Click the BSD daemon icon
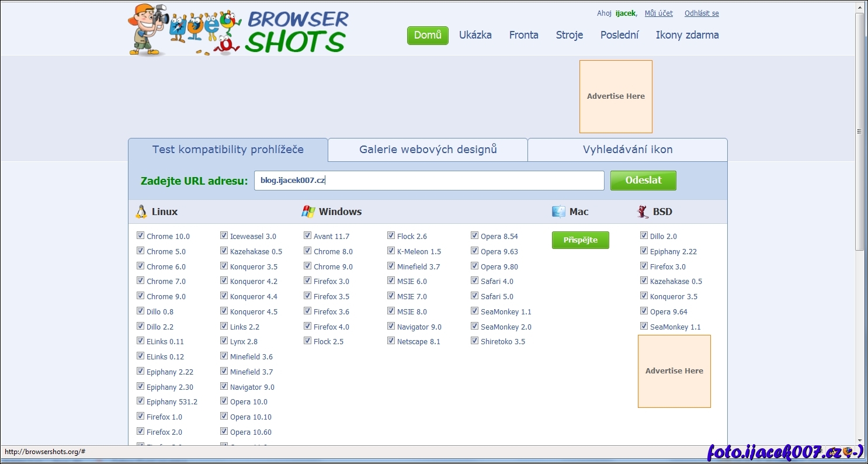 pyautogui.click(x=643, y=212)
